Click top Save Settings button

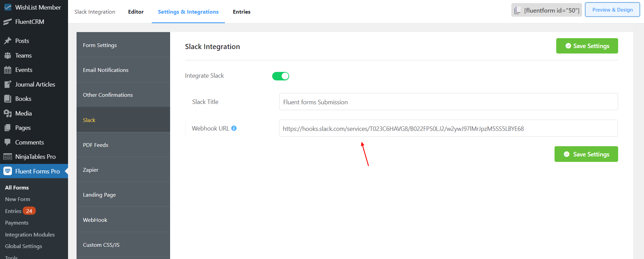pos(587,46)
